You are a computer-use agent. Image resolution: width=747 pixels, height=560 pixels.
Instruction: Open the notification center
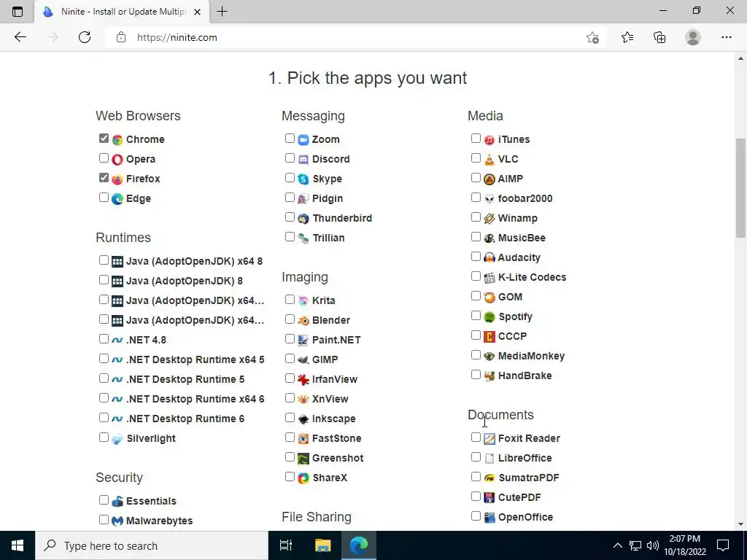pos(723,545)
